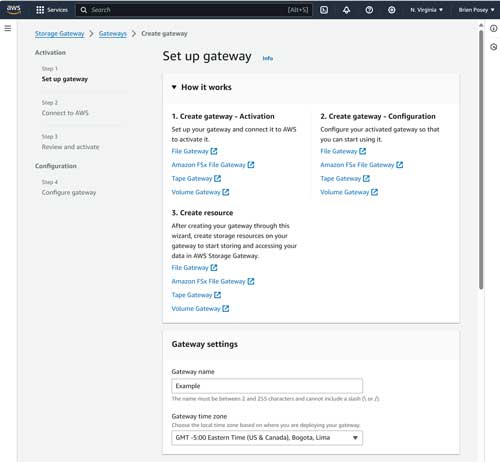Viewport: 500px width, 462px height.
Task: Select Step 1 Set up gateway
Action: click(x=65, y=79)
